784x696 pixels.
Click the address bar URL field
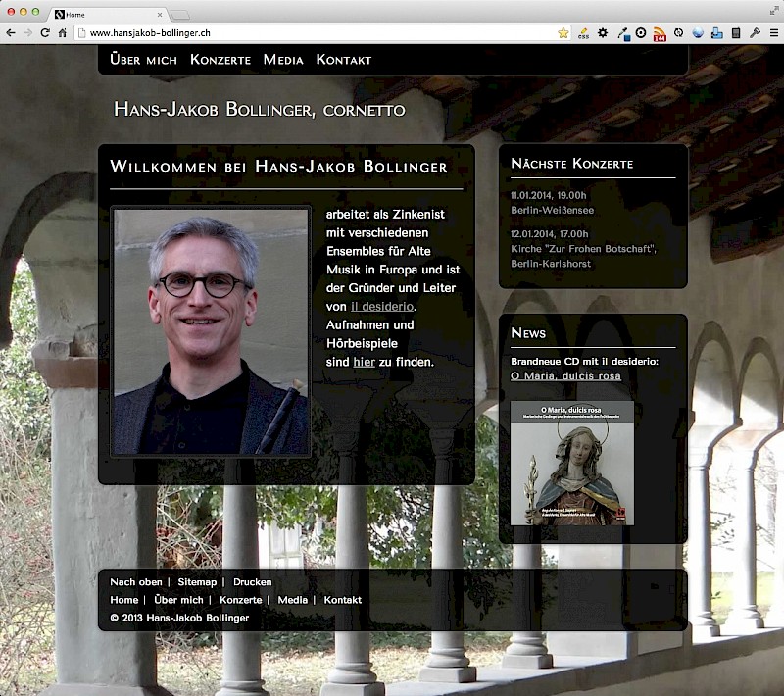click(314, 33)
